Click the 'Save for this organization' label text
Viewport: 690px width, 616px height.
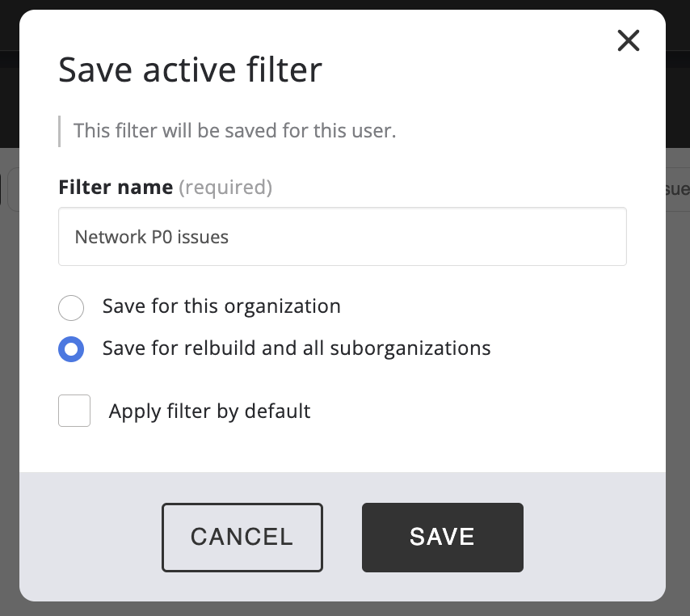tap(221, 306)
